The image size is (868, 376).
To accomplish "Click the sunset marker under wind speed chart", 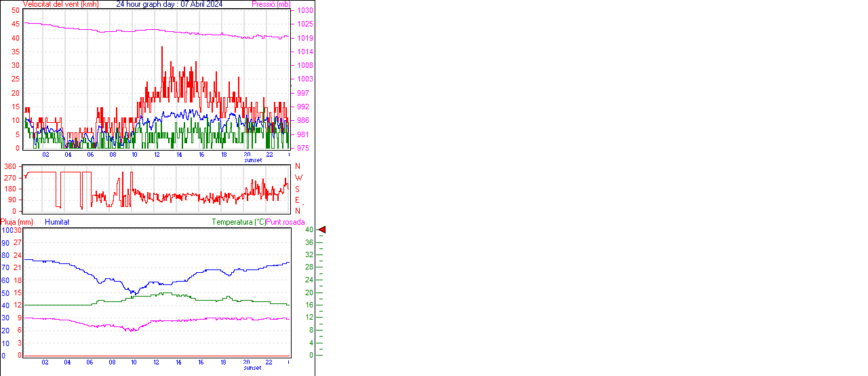I will [252, 160].
